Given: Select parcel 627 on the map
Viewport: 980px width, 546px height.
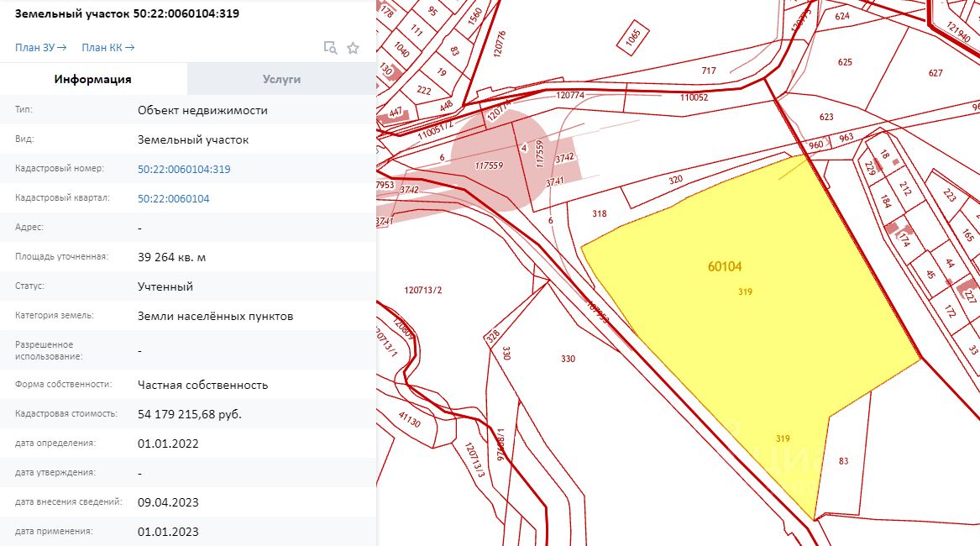Looking at the screenshot, I should click(x=935, y=73).
